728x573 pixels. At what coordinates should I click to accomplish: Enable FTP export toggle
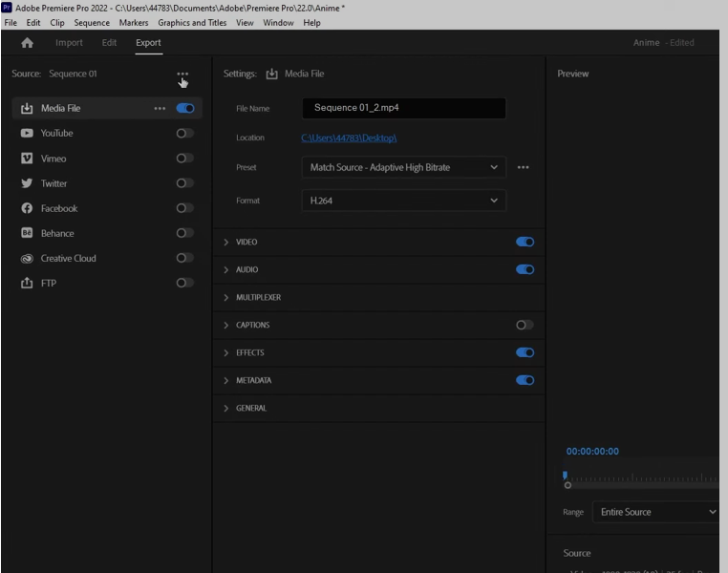pyautogui.click(x=184, y=283)
